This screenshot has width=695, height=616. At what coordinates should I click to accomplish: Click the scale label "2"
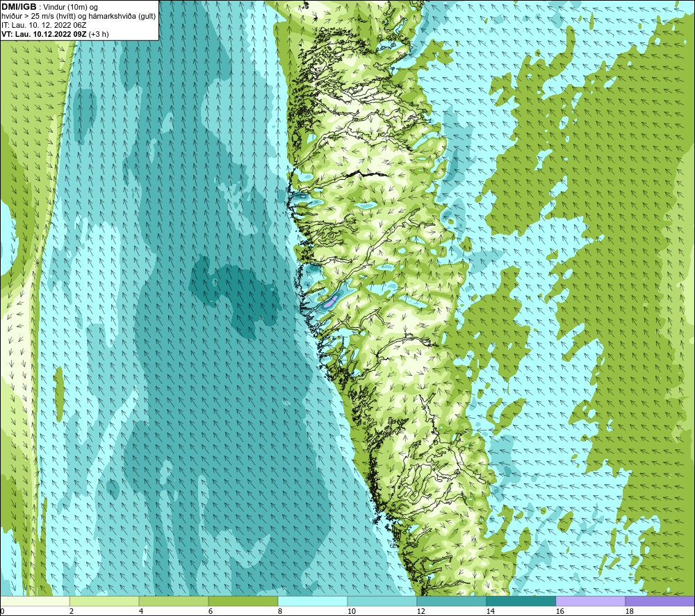pyautogui.click(x=72, y=611)
